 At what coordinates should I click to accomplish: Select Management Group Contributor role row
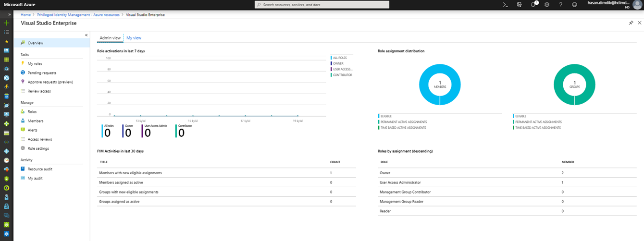507,192
